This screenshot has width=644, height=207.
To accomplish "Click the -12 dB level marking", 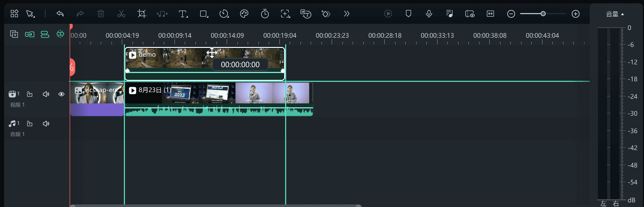I will click(x=632, y=62).
